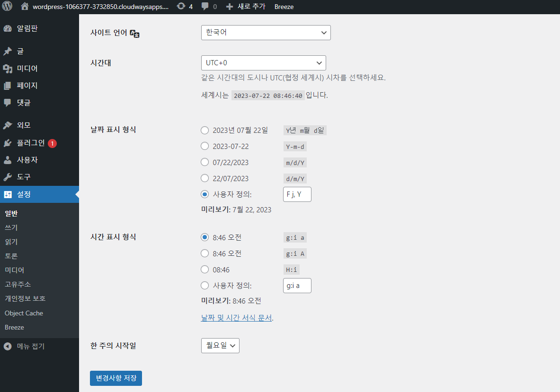Click the 도구 wrench icon

tap(8, 177)
